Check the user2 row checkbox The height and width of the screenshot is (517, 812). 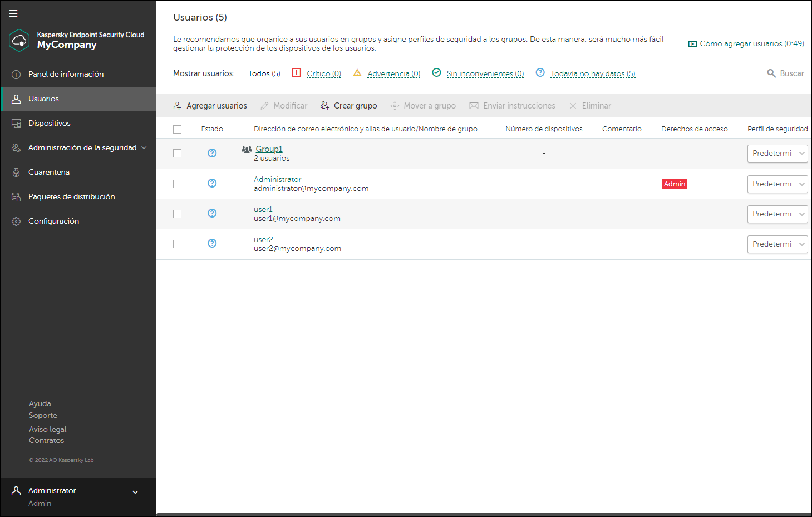click(x=178, y=244)
